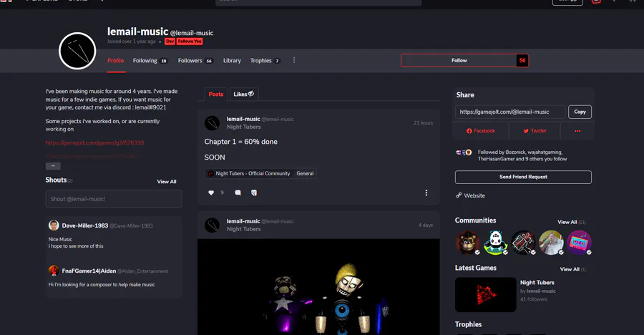Open the post image with animatronic characters
The height and width of the screenshot is (335, 644).
click(318, 287)
